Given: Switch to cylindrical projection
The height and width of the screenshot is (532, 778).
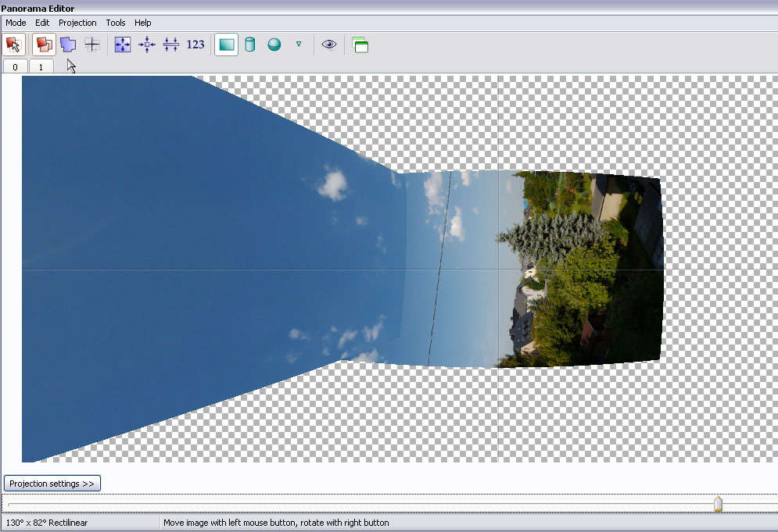Looking at the screenshot, I should (x=250, y=45).
